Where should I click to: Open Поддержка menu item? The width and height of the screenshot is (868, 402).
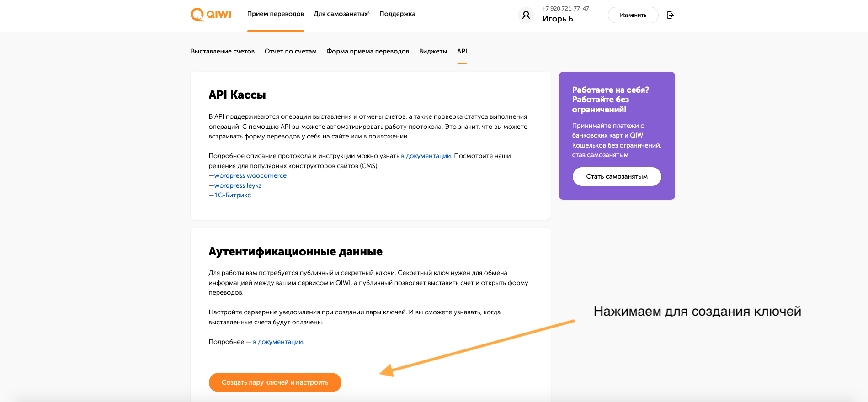[397, 14]
